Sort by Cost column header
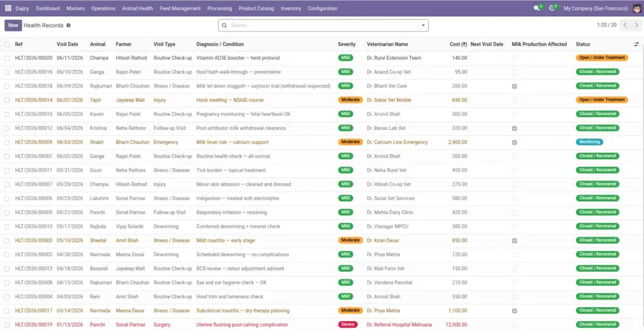The width and height of the screenshot is (644, 331). 458,45
